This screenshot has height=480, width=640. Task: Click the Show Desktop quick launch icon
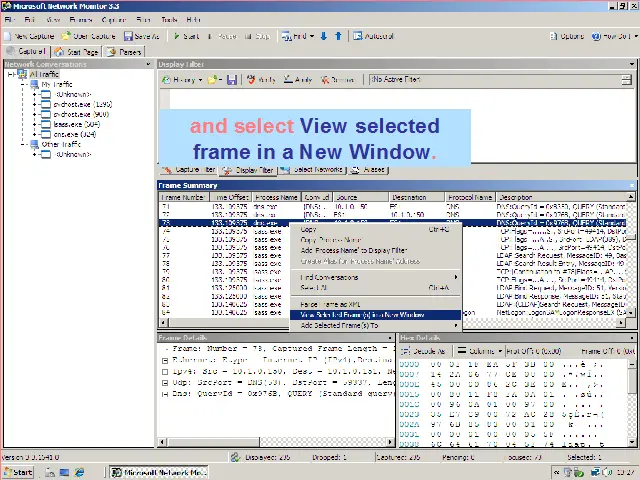click(x=64, y=472)
